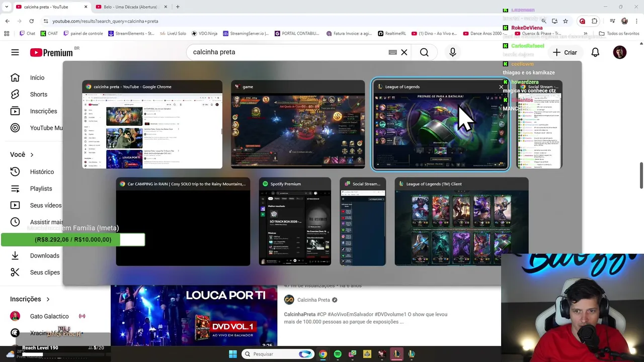
Task: Open active League of Legends taskbar icon
Action: [396, 354]
